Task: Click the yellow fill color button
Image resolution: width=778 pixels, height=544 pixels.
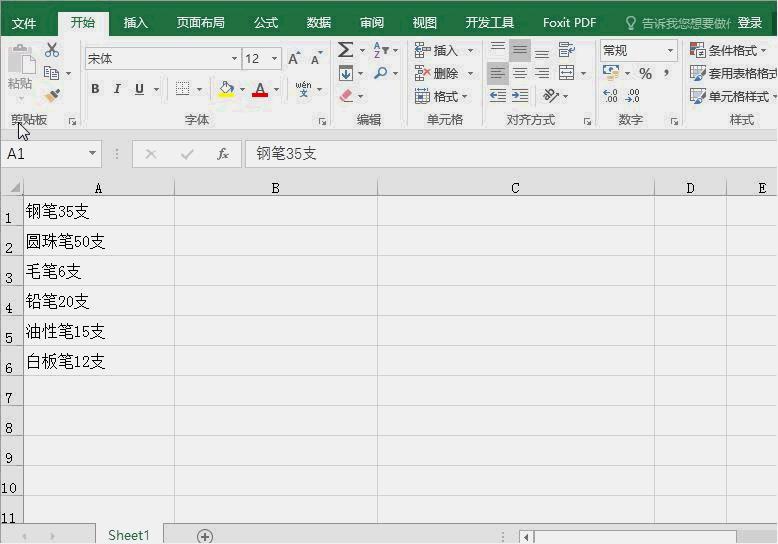Action: 226,89
